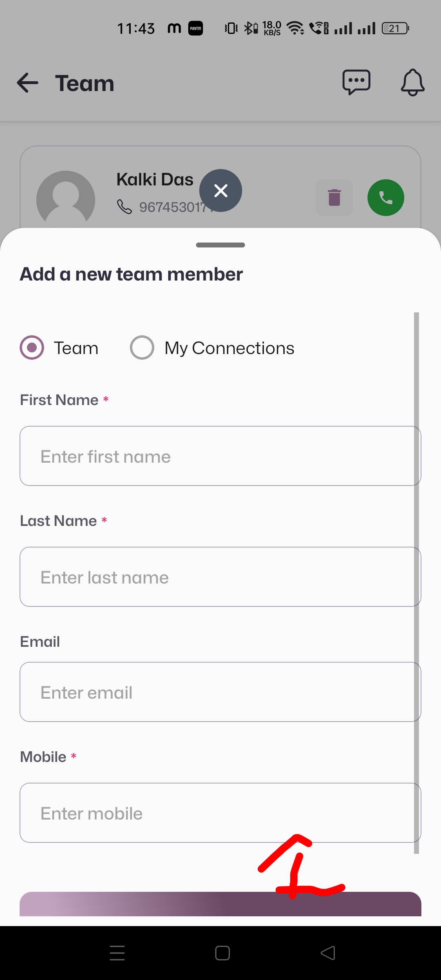Close the add team member sheet

pos(220,190)
